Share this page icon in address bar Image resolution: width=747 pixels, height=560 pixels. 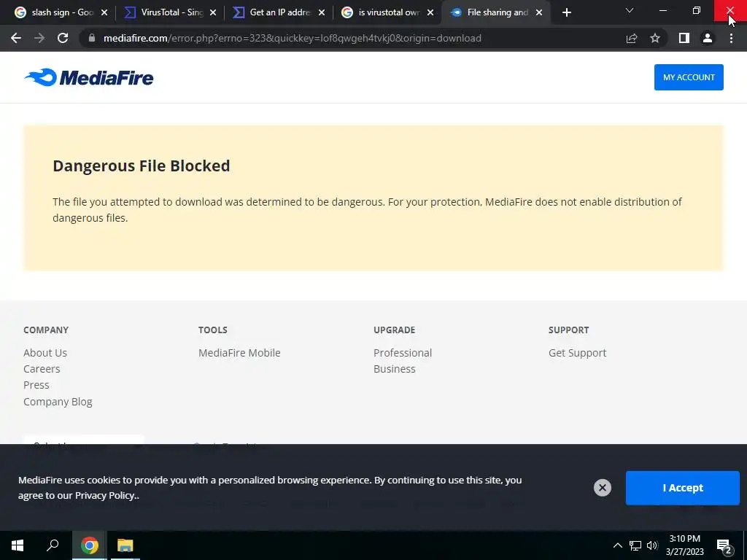point(632,38)
